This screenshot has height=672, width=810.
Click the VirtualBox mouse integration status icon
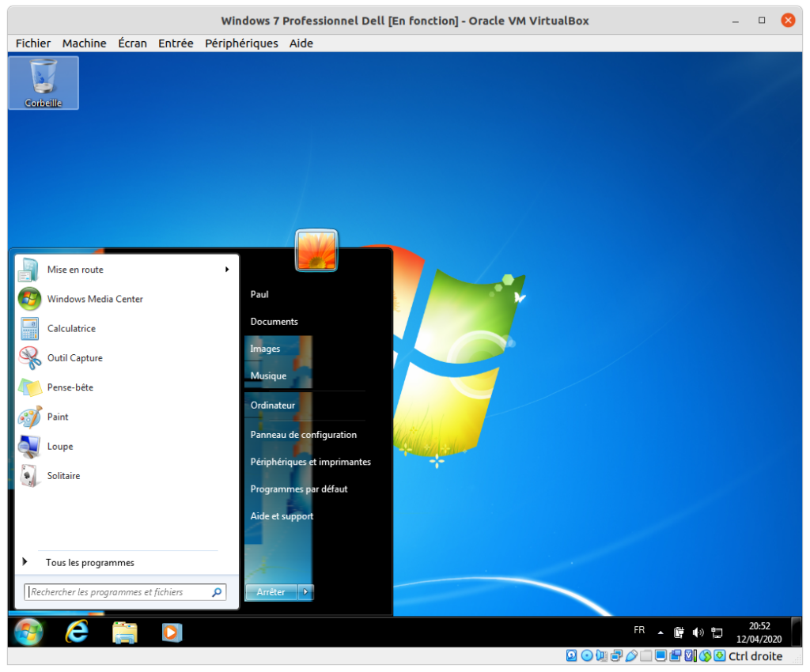coord(705,656)
